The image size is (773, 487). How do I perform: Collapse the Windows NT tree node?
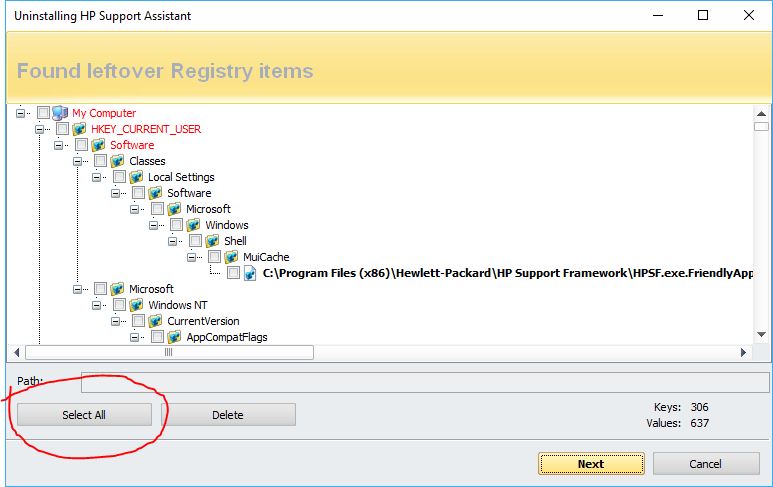click(x=97, y=305)
